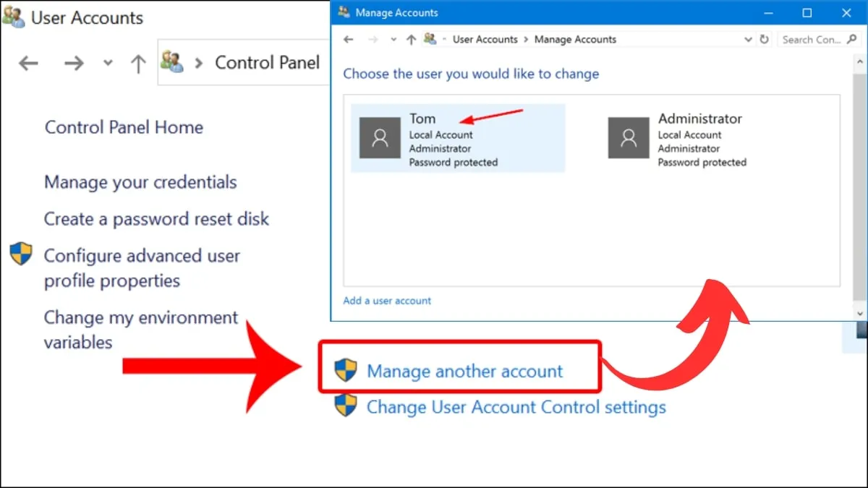Click the back arrow in the User Accounts window
The height and width of the screenshot is (488, 868).
28,64
